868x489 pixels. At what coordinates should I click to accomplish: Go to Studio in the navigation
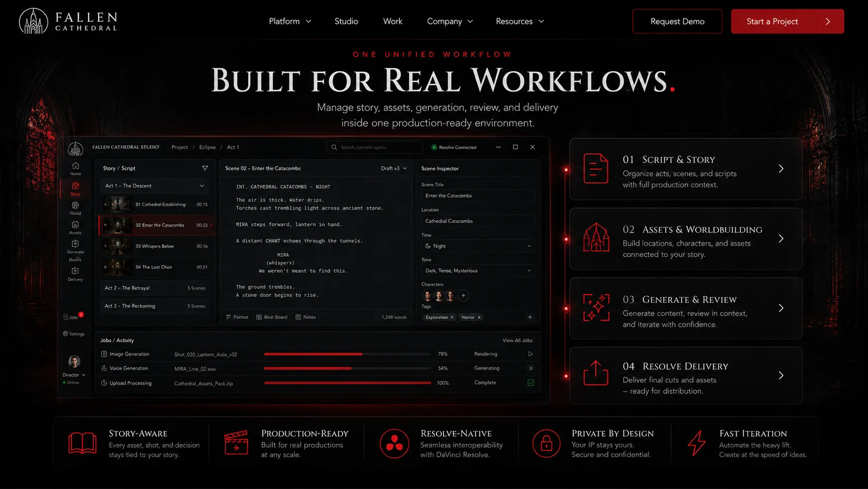(346, 21)
